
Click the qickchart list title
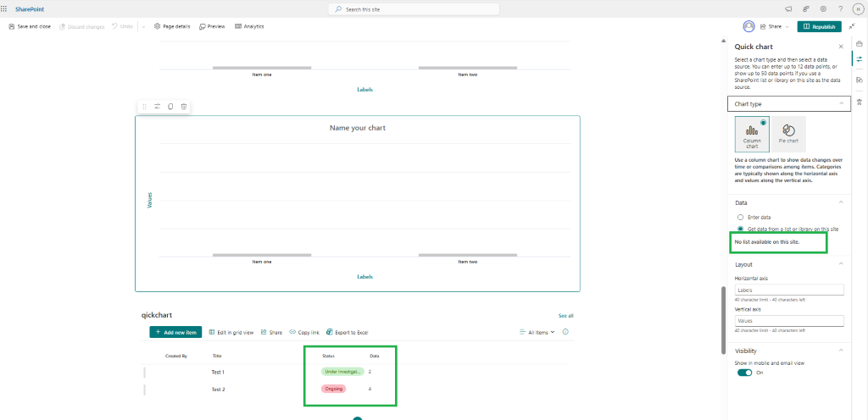157,315
